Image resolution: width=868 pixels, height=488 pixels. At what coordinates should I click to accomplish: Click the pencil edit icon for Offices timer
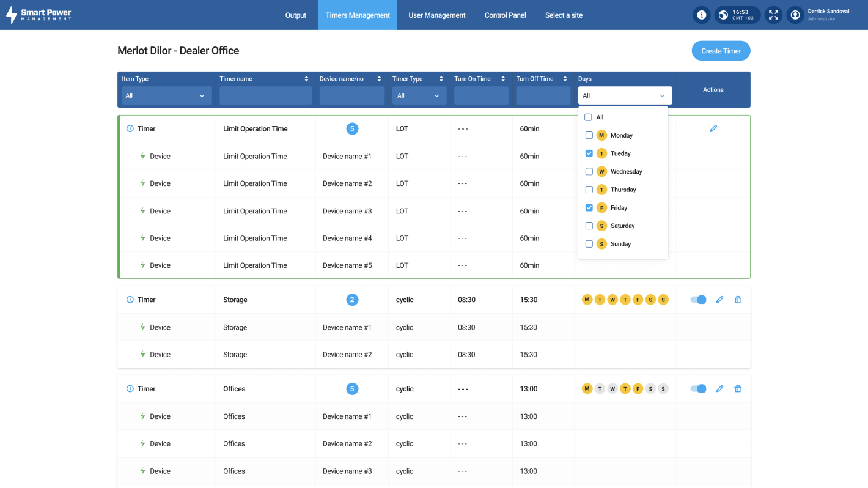point(719,388)
